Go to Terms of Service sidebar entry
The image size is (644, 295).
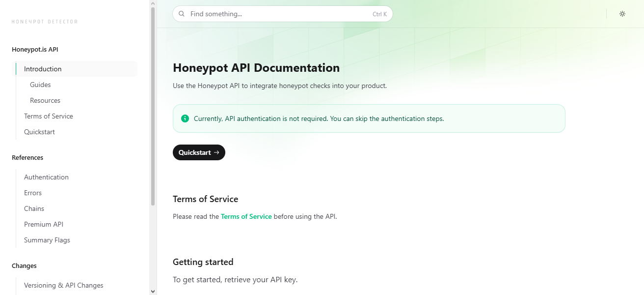(x=48, y=116)
